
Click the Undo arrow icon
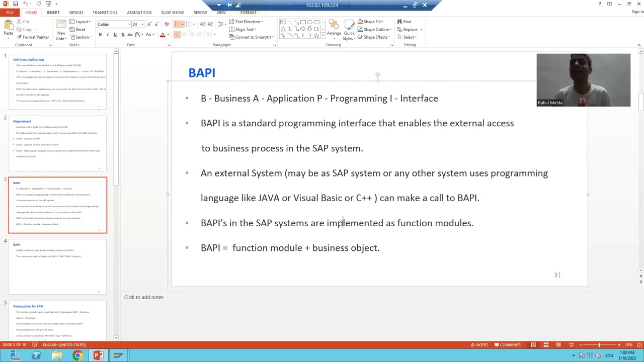tap(25, 4)
